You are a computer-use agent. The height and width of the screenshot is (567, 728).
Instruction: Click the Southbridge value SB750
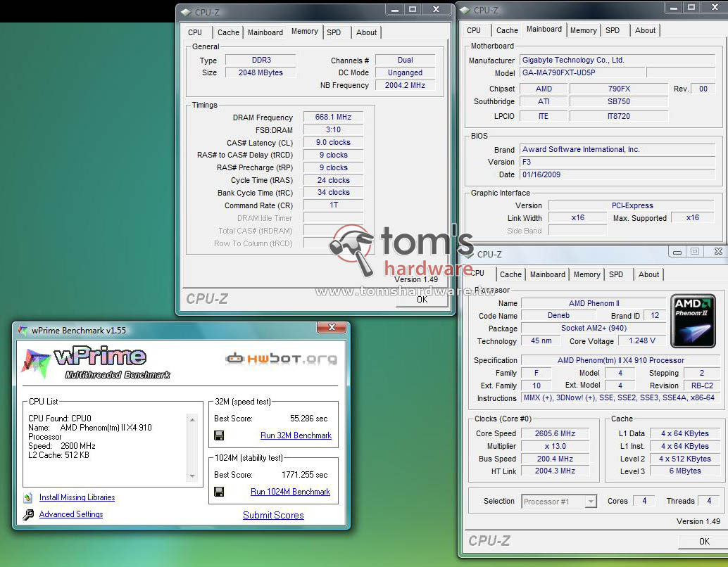[x=619, y=101]
